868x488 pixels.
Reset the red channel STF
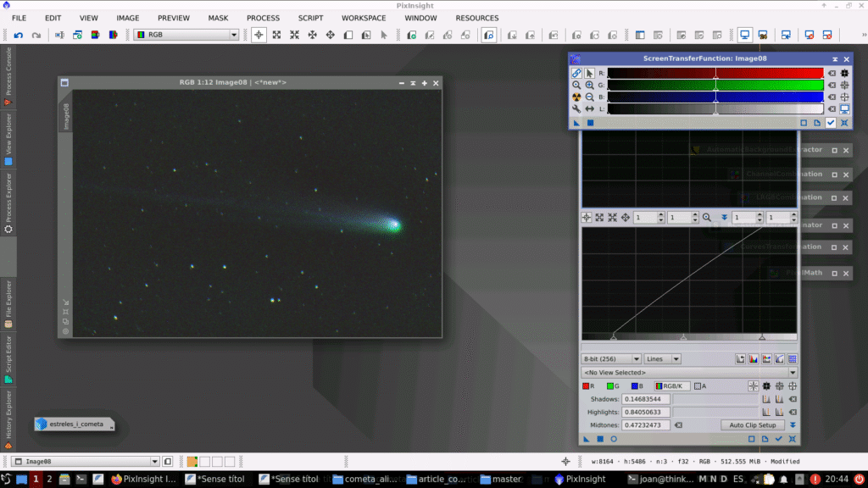(832, 74)
